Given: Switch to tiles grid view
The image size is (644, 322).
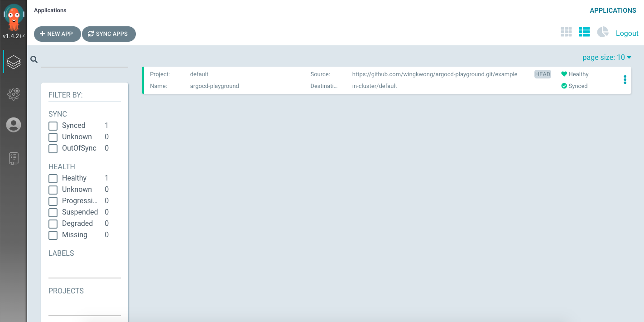Looking at the screenshot, I should pyautogui.click(x=566, y=32).
